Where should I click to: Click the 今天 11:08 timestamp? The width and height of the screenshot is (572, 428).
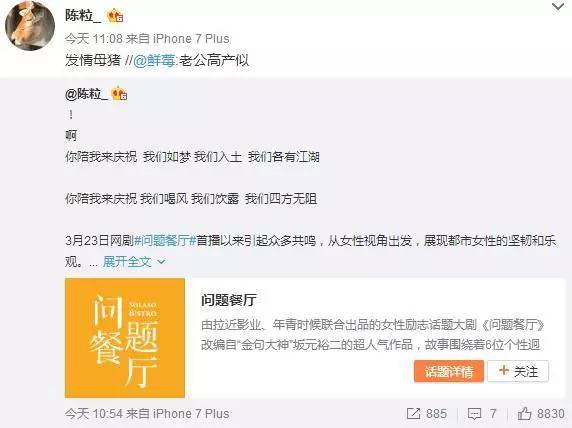coord(94,39)
